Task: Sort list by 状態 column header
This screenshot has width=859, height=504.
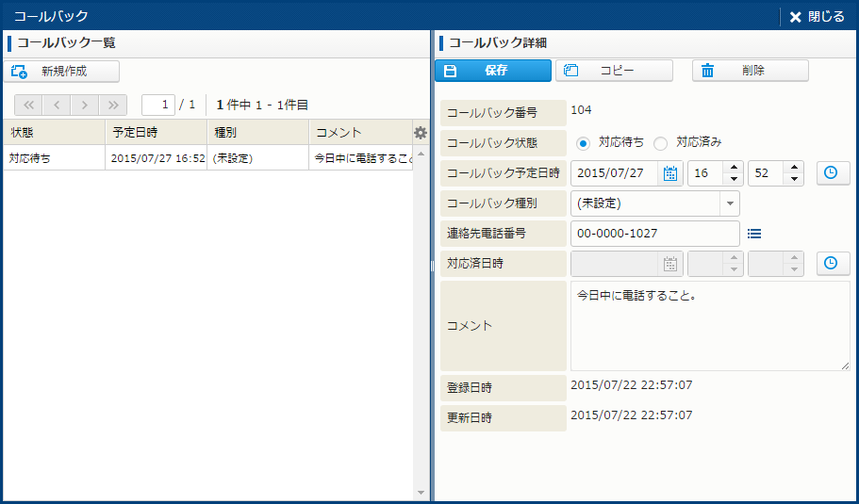Action: point(54,132)
